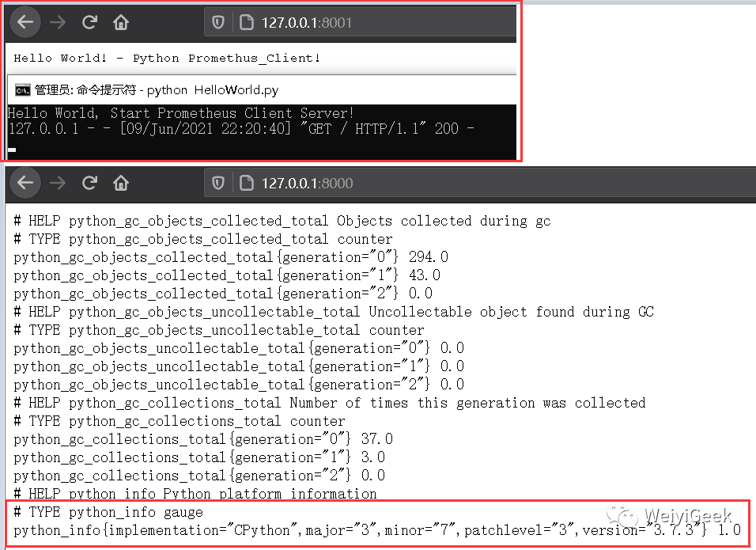Click uncollectable_total generation="2" line

(x=239, y=385)
